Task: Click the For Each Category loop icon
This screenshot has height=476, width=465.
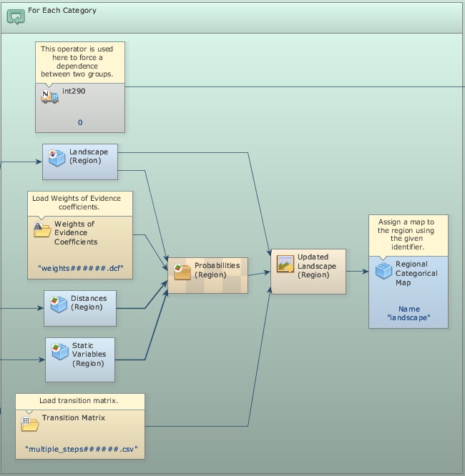Action: click(15, 16)
